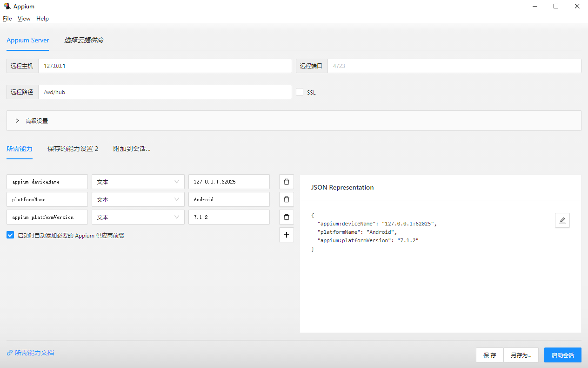Click the 另存为 save-as button
This screenshot has width=588, height=368.
[x=521, y=355]
